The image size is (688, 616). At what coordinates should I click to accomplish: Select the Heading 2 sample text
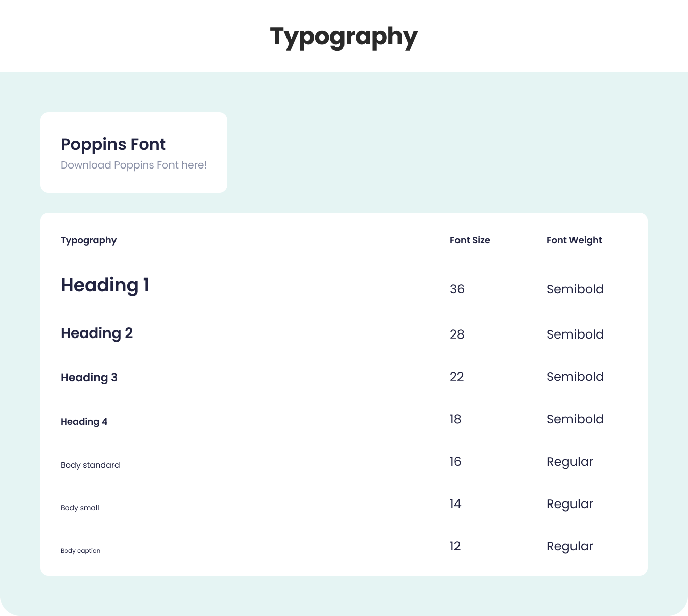96,333
